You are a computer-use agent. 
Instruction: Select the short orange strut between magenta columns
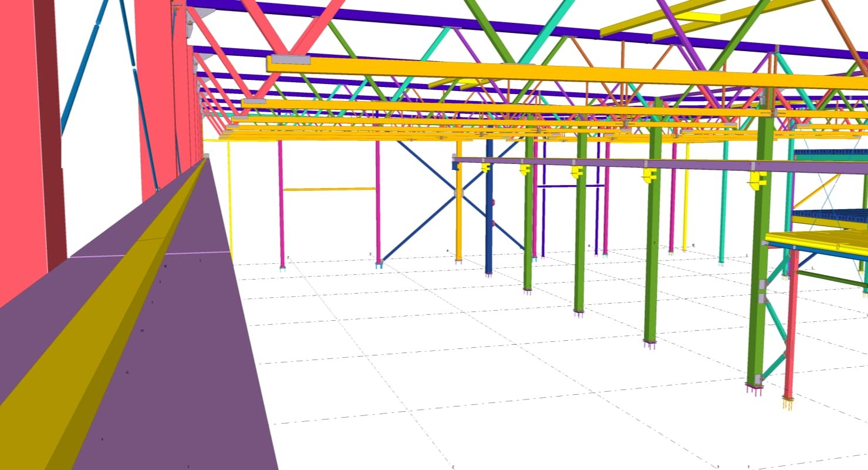329,189
